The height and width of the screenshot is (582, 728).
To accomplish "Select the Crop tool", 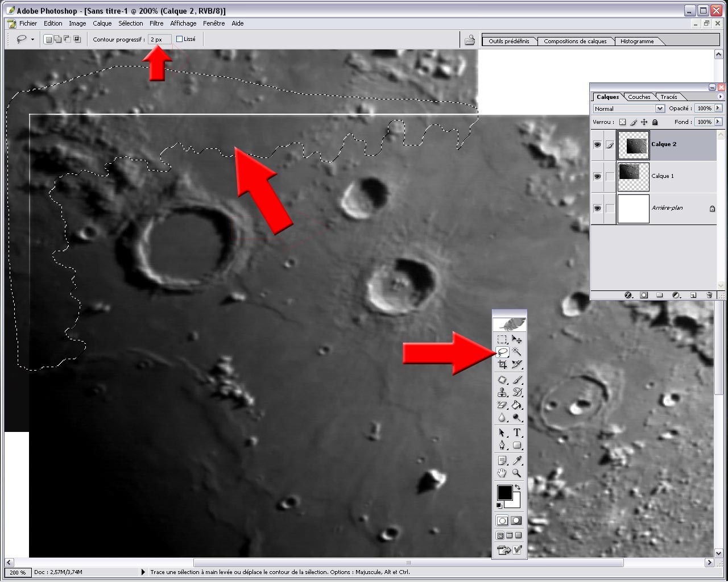I will [502, 364].
